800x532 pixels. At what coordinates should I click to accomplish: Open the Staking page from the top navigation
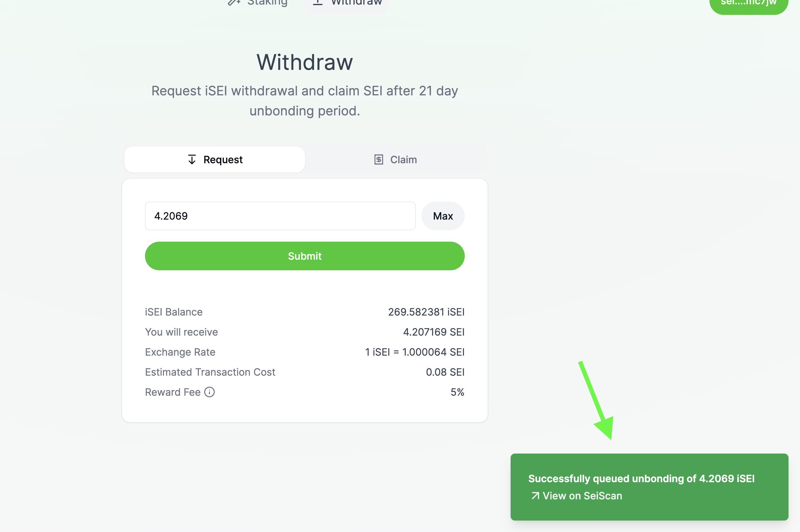point(267,3)
